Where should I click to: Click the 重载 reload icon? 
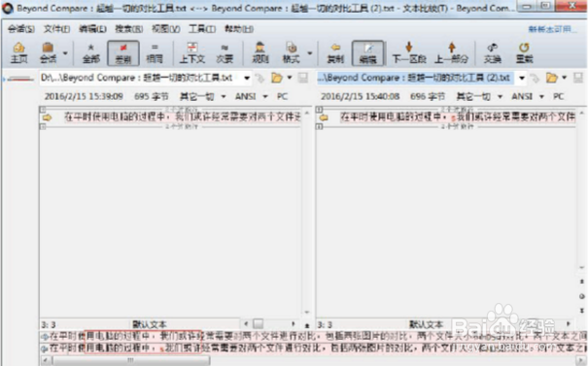[524, 52]
